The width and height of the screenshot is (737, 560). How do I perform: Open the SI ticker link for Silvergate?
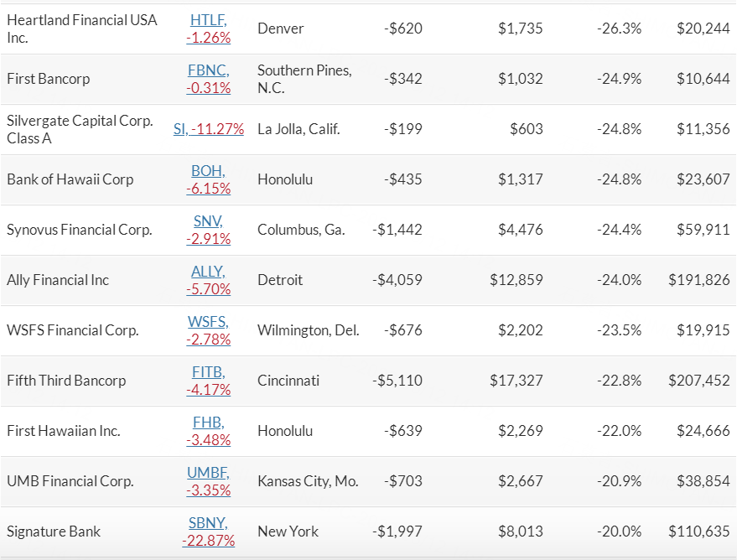(x=179, y=129)
